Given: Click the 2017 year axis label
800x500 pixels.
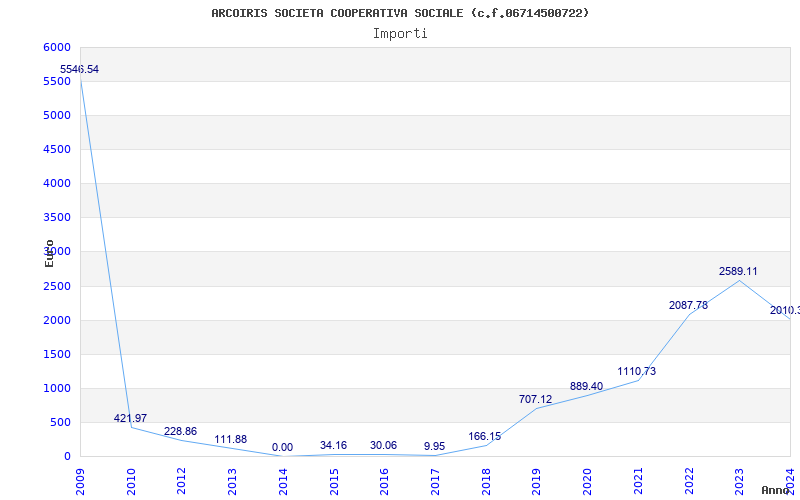Looking at the screenshot, I should pos(435,482).
